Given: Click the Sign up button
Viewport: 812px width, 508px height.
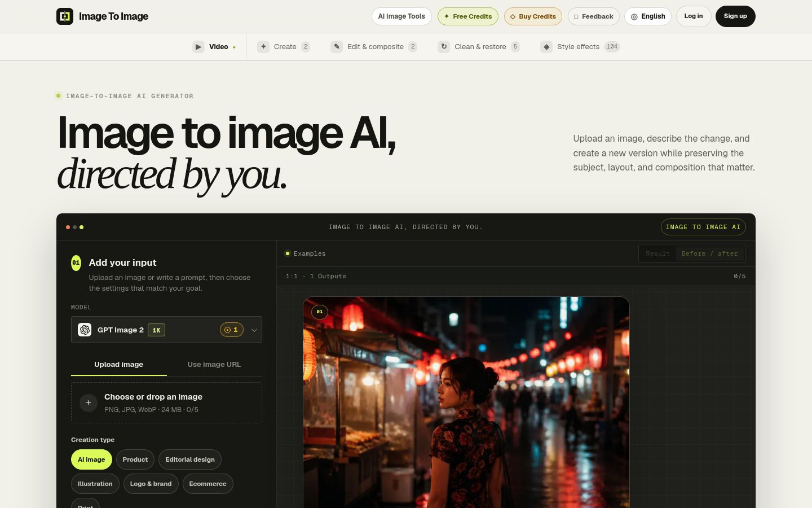Looking at the screenshot, I should 735,16.
